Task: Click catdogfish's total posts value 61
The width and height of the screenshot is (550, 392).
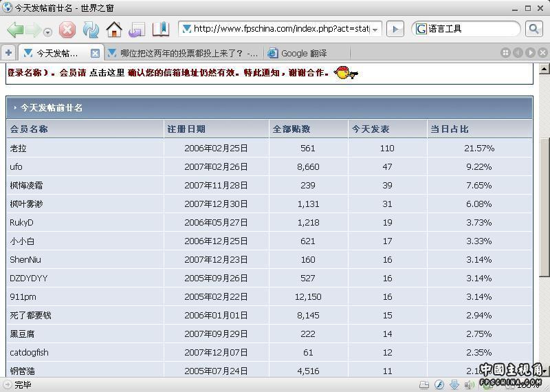Action: (x=308, y=352)
